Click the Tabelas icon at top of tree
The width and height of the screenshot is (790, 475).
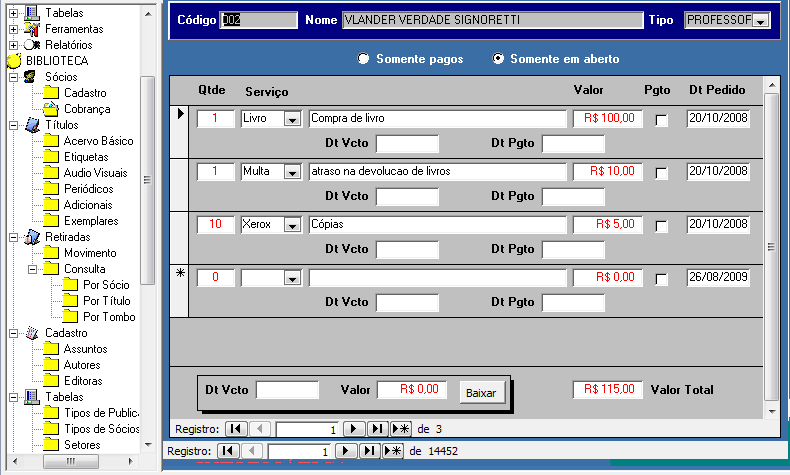[x=32, y=13]
